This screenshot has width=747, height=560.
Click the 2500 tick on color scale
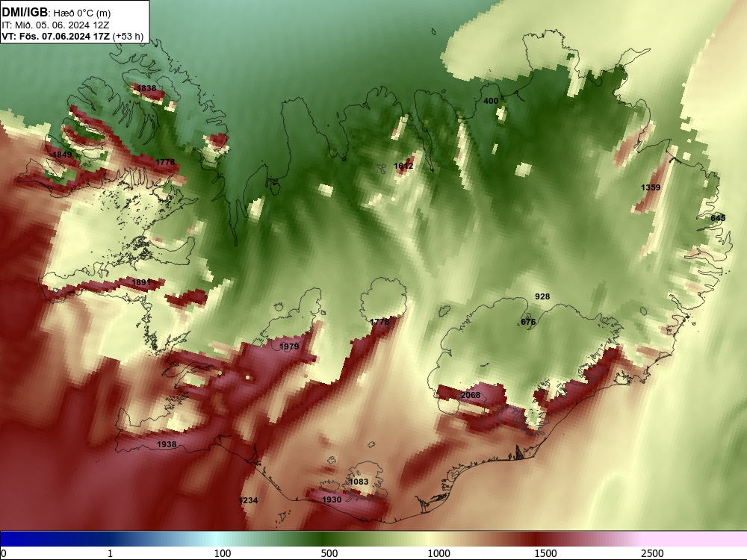click(x=652, y=553)
